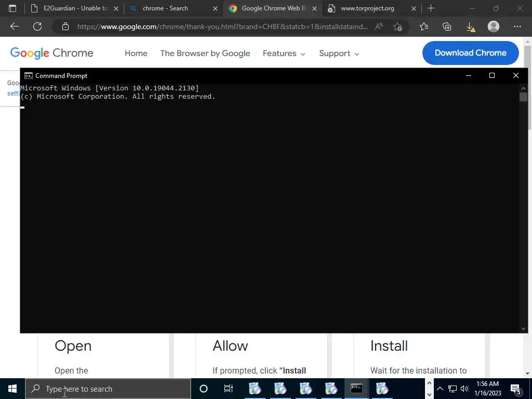The width and height of the screenshot is (532, 399).
Task: Click the Allow heading on the page
Action: (x=230, y=345)
